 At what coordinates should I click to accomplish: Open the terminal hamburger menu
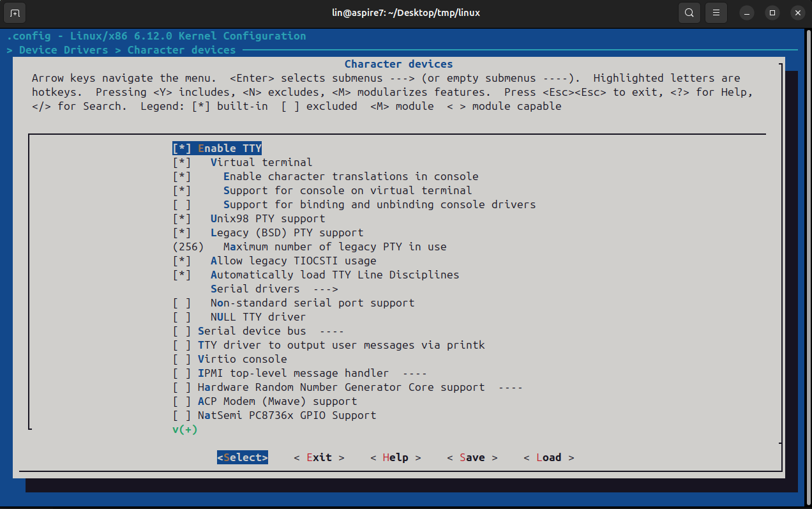pos(716,13)
